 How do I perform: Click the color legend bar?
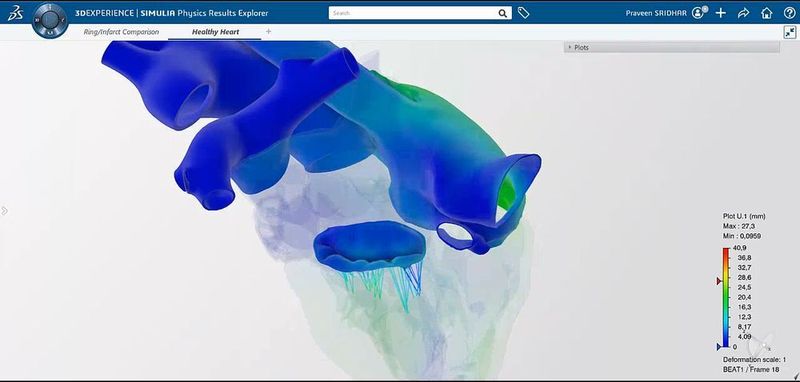click(726, 297)
